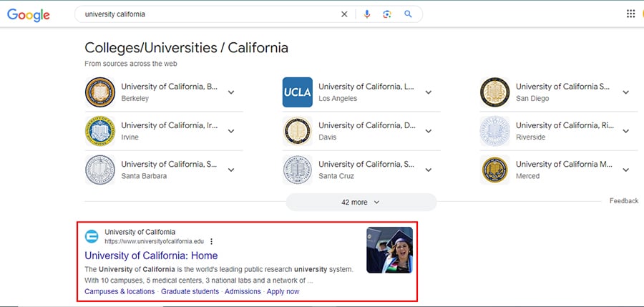Click the 'University of California M...' name
644x307 pixels.
click(564, 164)
